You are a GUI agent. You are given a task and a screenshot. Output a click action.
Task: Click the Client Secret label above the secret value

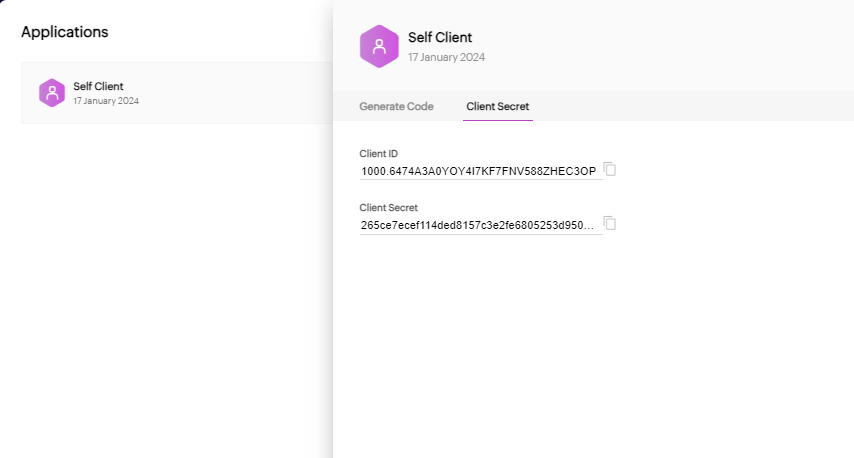click(x=388, y=208)
